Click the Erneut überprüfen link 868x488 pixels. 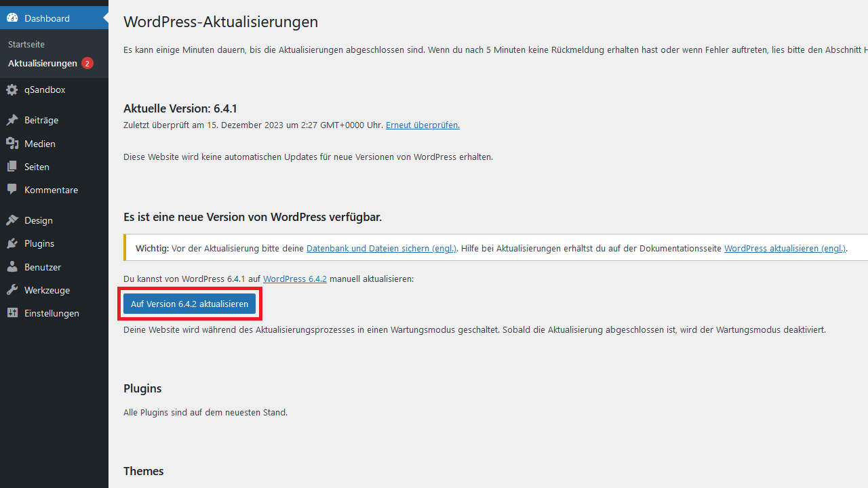(422, 125)
